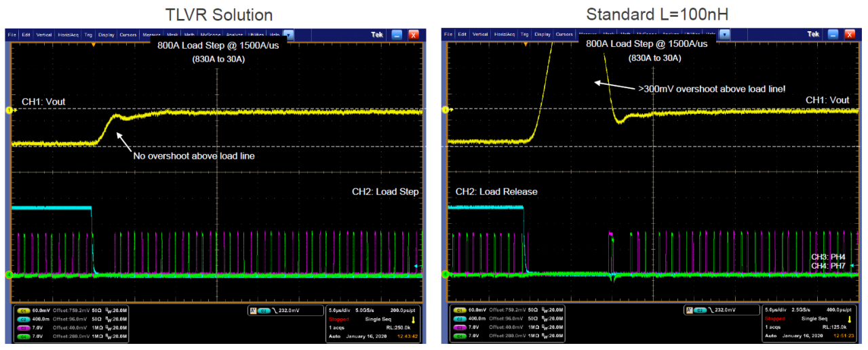868x350 pixels.
Task: Click the C1 channel badge in the left scope
Action: [22, 310]
